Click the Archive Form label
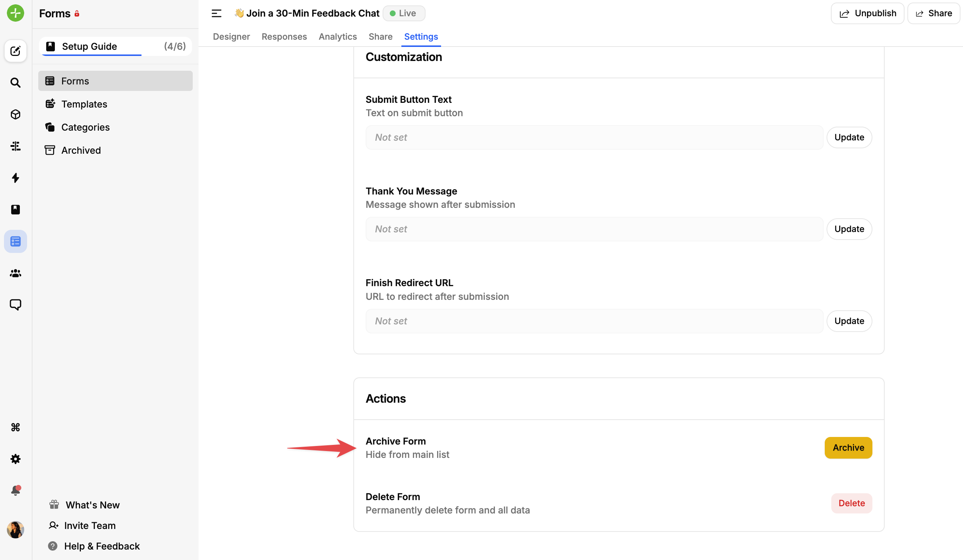 click(x=396, y=441)
